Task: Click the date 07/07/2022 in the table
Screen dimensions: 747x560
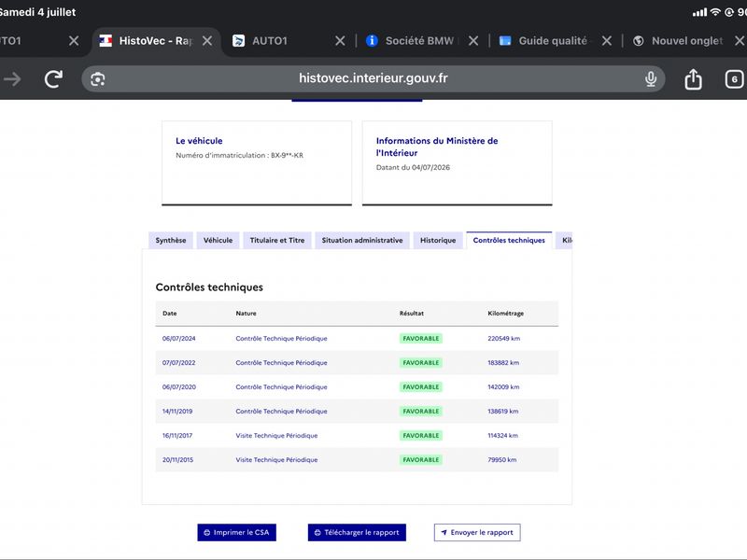Action: pyautogui.click(x=178, y=363)
